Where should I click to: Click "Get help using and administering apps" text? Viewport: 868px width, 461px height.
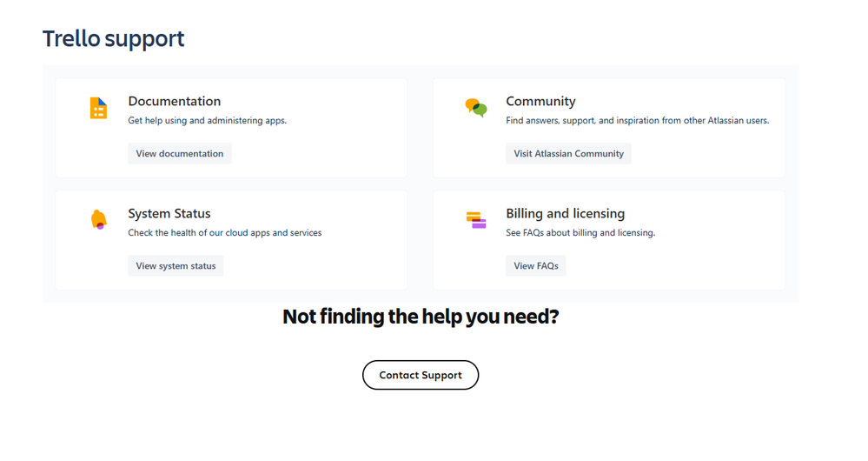pos(208,121)
